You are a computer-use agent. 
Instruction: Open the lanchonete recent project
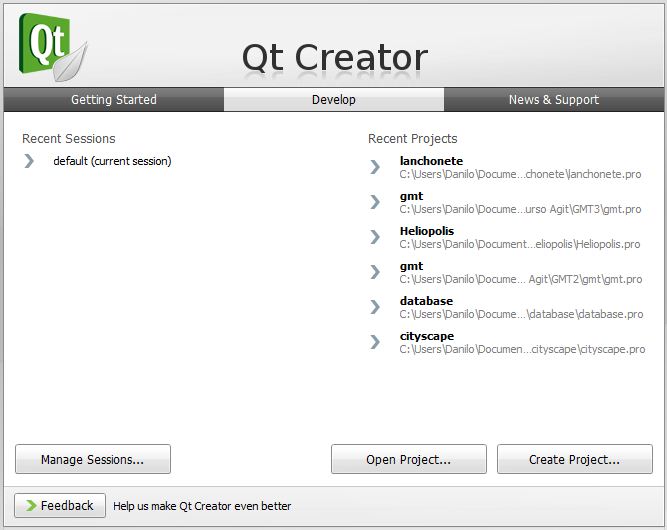click(x=431, y=161)
